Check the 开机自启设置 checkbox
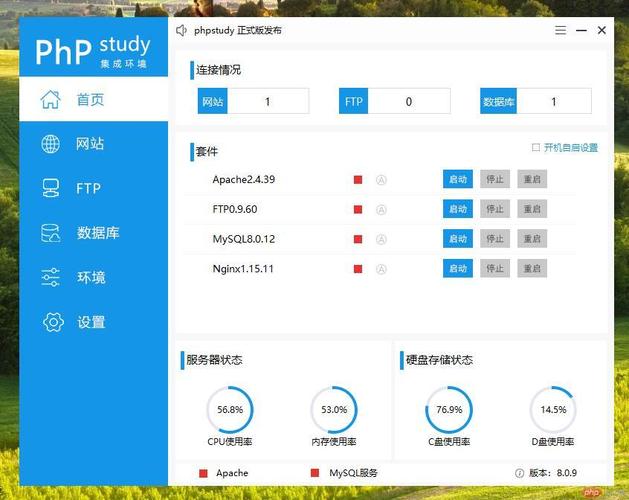 (x=536, y=147)
